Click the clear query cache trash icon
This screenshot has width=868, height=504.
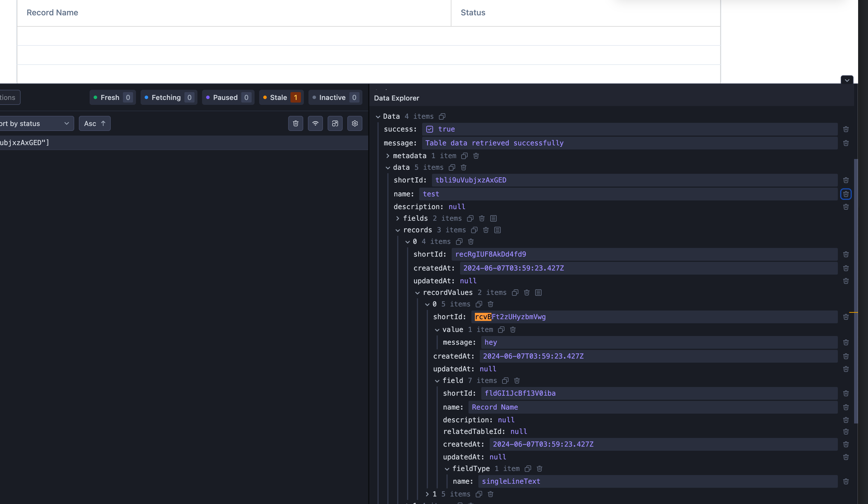[295, 123]
